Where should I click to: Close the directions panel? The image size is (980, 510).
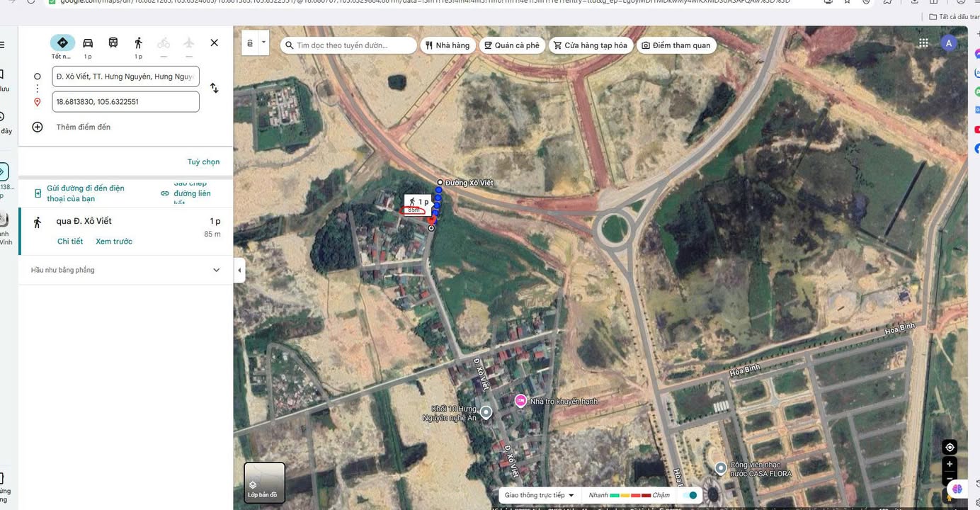click(214, 43)
